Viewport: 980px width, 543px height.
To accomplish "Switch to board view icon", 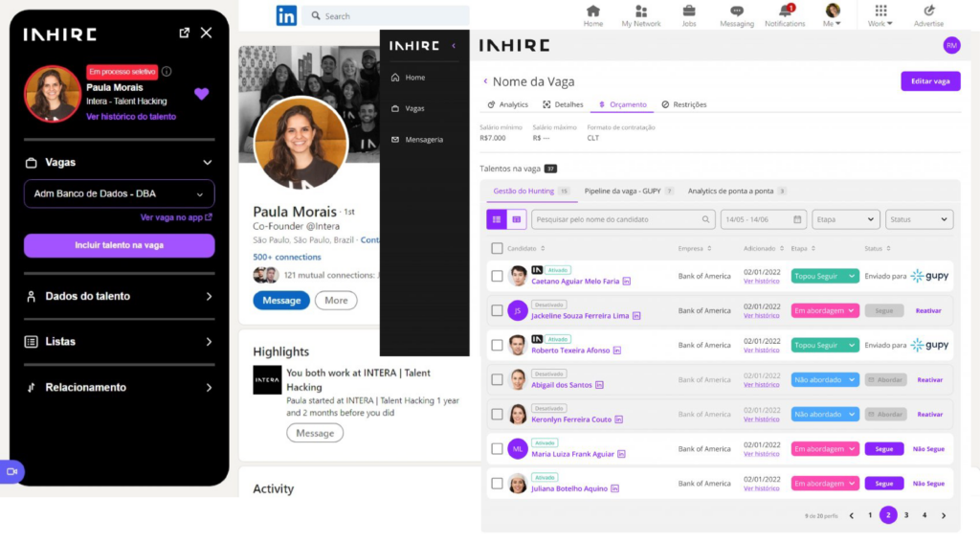I will [516, 219].
